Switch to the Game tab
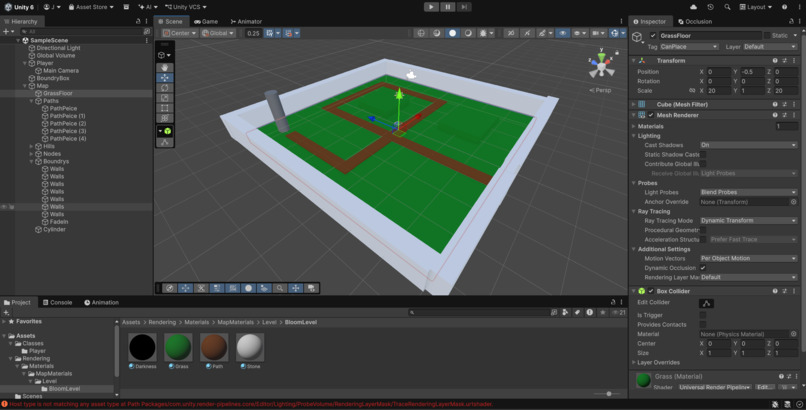Viewport: 806px width, 410px height. 206,22
